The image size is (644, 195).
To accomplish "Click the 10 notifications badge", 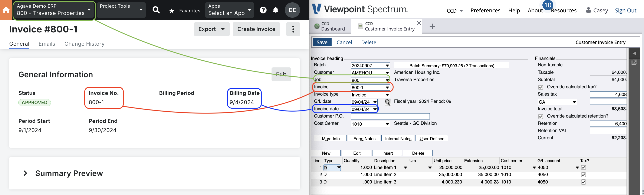I will [548, 5].
